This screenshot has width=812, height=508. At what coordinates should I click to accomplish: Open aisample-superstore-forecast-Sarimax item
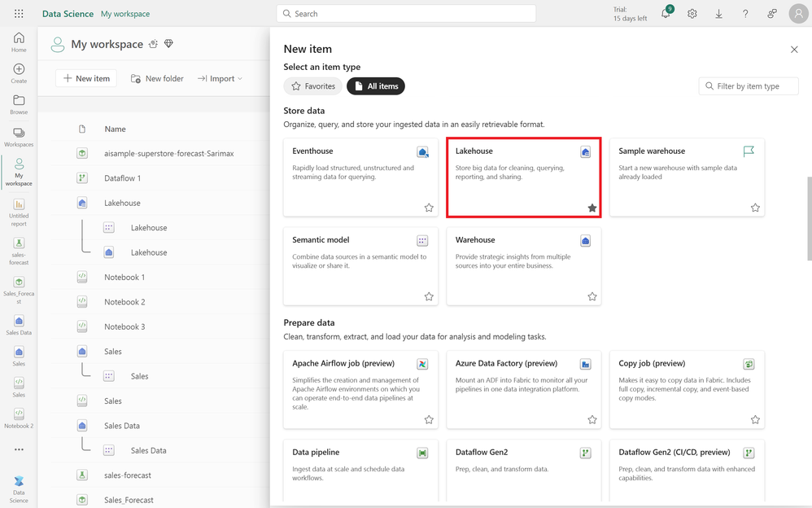point(168,153)
